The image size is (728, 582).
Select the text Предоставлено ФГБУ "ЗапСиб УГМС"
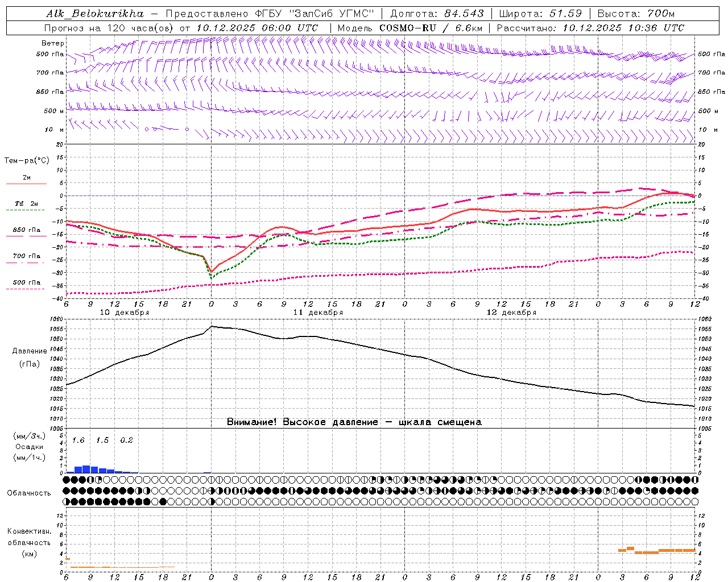tap(270, 14)
